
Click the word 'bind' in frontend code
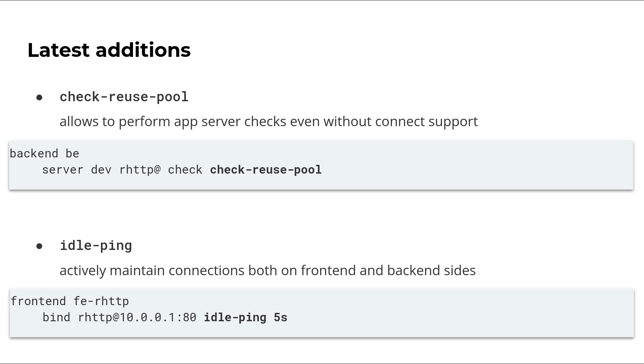click(x=57, y=317)
